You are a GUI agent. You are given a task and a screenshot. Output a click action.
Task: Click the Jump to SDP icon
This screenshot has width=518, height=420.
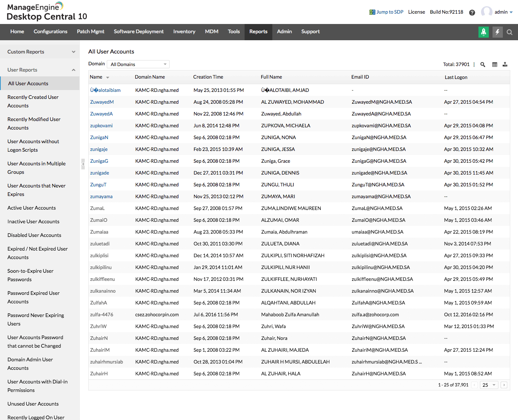[372, 12]
